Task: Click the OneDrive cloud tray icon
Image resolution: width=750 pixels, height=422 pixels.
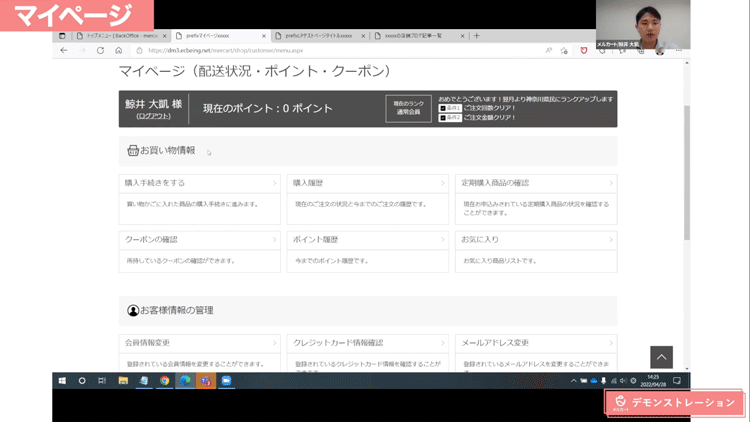Action: click(594, 381)
